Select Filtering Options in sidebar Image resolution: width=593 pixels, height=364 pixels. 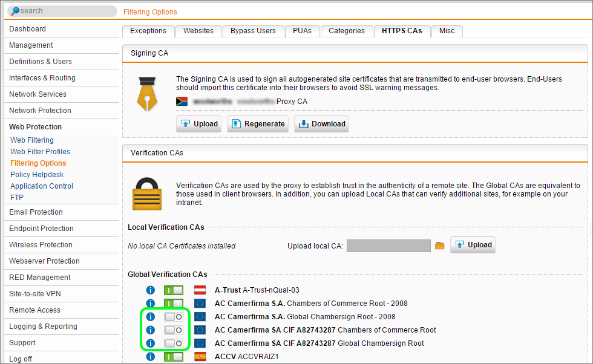38,163
